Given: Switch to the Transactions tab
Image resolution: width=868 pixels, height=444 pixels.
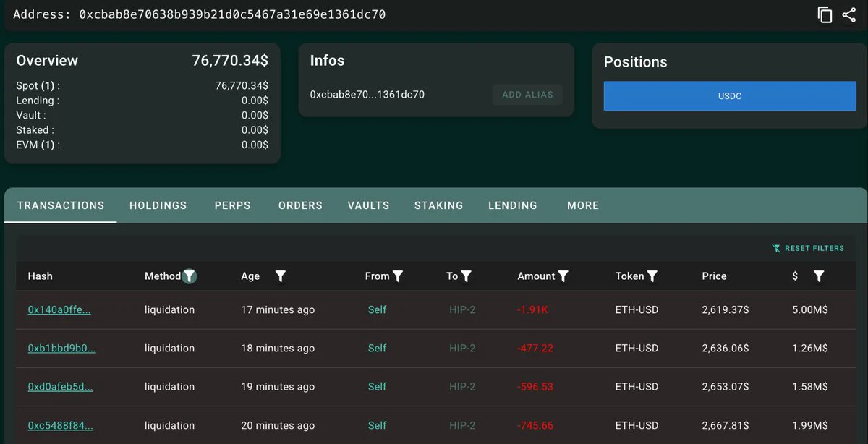Looking at the screenshot, I should 61,205.
